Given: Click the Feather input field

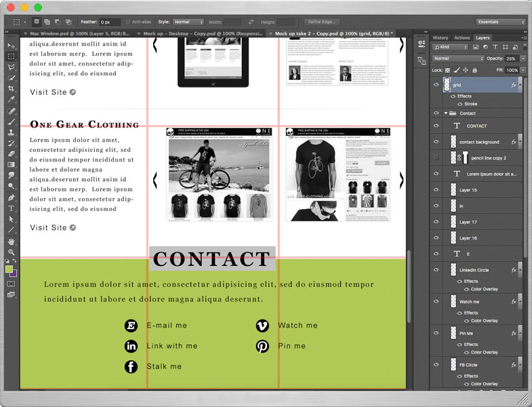Looking at the screenshot, I should [109, 22].
